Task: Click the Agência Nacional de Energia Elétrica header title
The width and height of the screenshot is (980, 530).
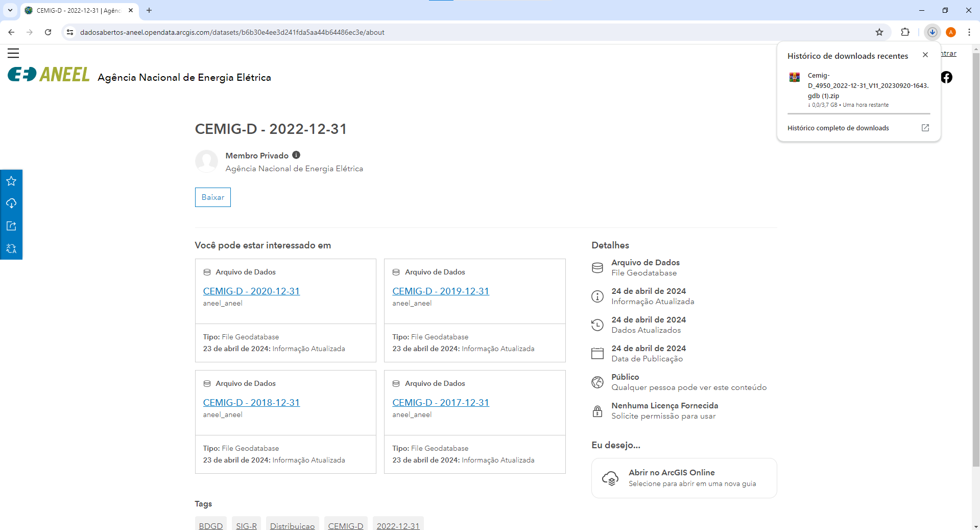Action: (x=184, y=77)
